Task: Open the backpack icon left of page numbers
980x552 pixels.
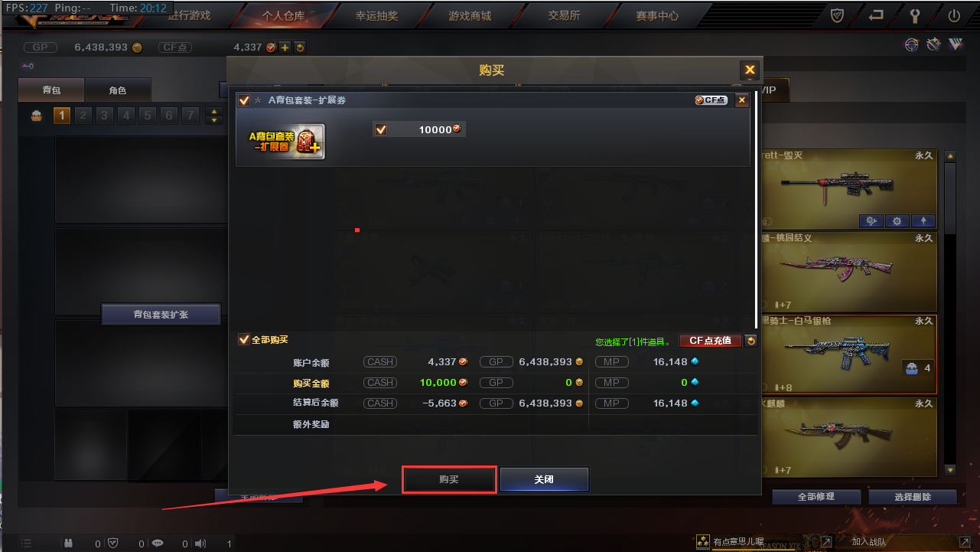Action: 36,116
